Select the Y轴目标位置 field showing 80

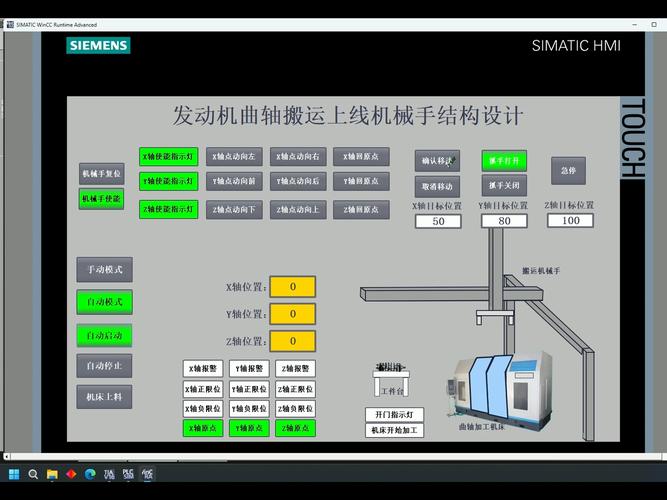click(x=504, y=221)
